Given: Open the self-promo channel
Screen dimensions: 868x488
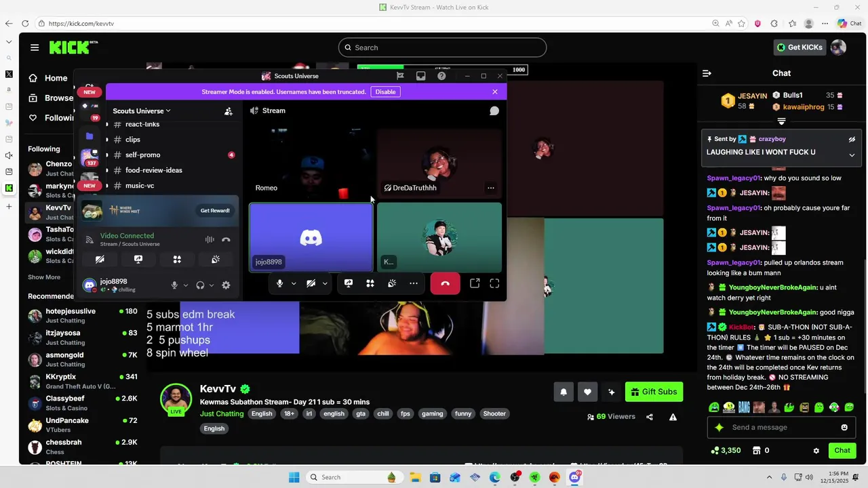Looking at the screenshot, I should (142, 155).
